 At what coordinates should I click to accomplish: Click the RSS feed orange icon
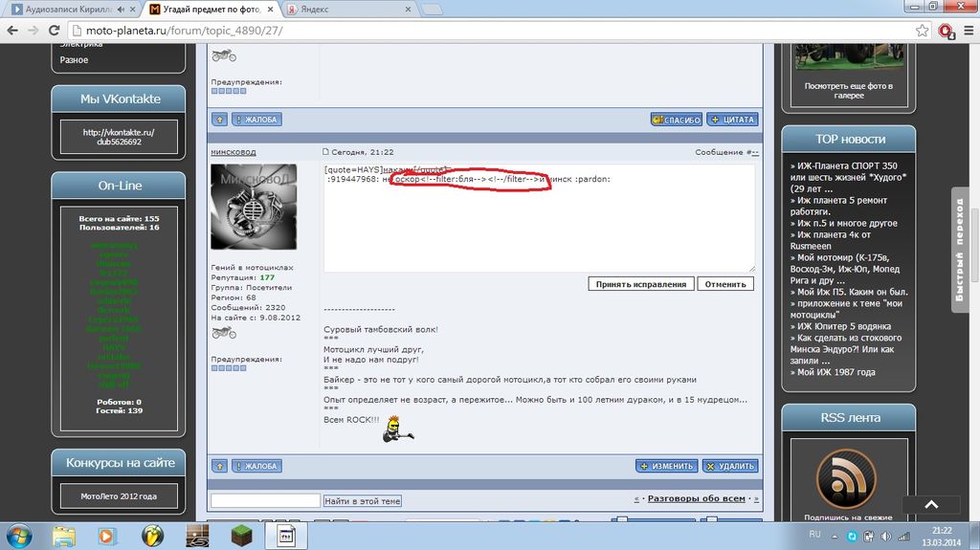(x=846, y=477)
